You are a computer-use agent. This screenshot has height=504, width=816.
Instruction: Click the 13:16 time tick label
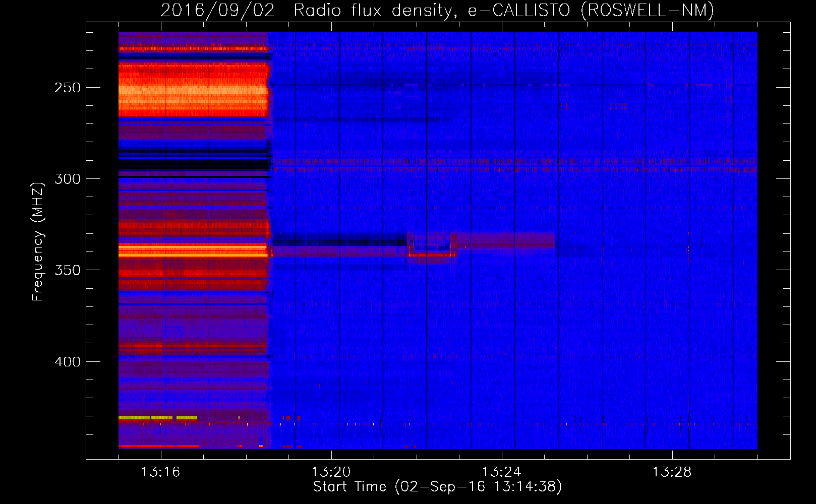[x=160, y=472]
